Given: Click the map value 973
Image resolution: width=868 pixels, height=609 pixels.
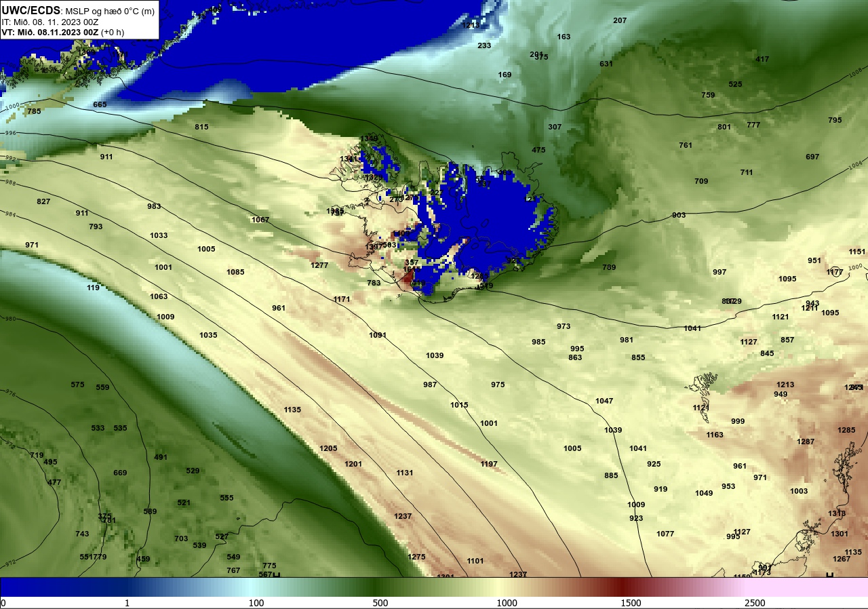Looking at the screenshot, I should (564, 326).
